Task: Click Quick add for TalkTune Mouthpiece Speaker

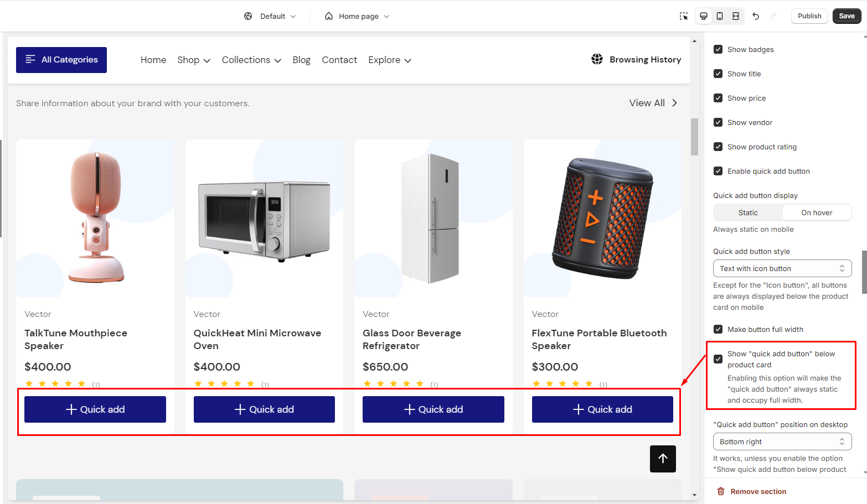Action: 95,409
